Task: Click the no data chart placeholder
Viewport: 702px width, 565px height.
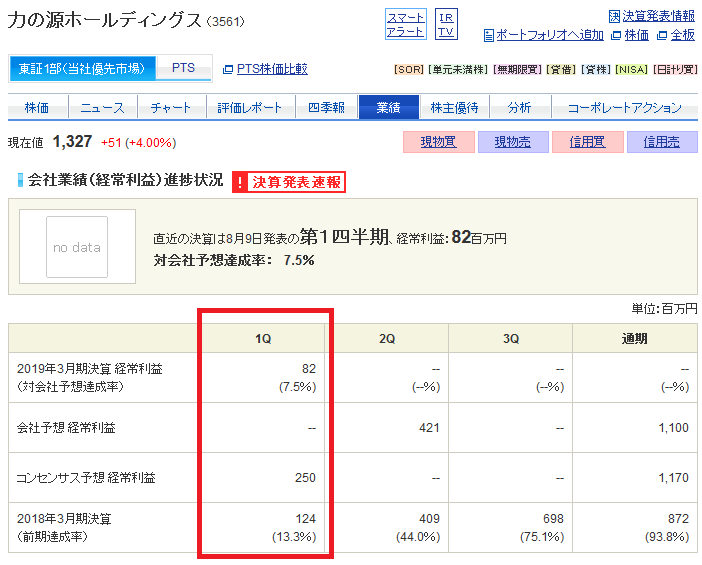Action: (77, 246)
